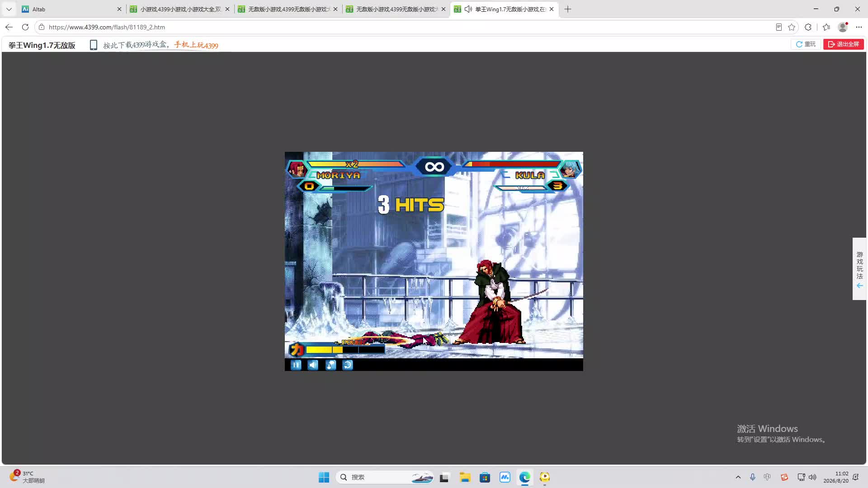
Task: Toggle the 中 input language indicator
Action: 767,477
